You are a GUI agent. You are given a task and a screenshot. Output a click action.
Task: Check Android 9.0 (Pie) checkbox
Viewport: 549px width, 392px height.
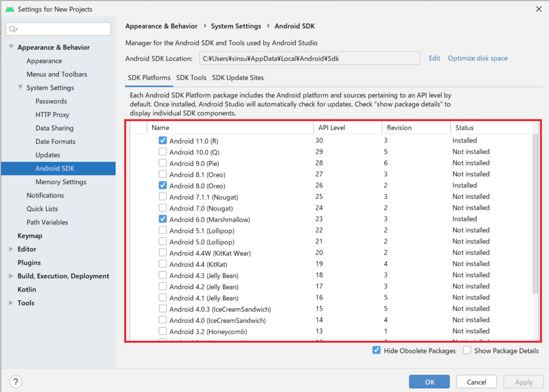[x=162, y=163]
